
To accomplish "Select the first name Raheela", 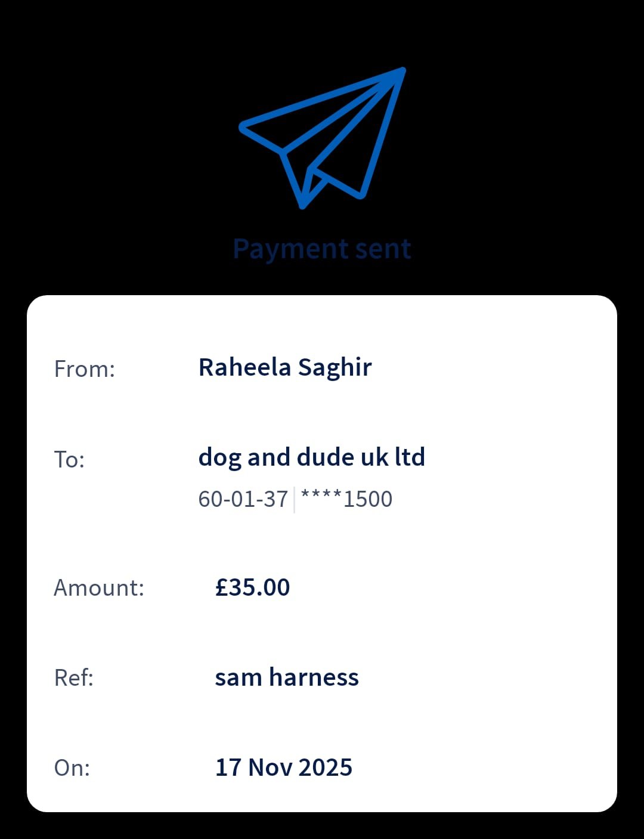I will coord(244,367).
